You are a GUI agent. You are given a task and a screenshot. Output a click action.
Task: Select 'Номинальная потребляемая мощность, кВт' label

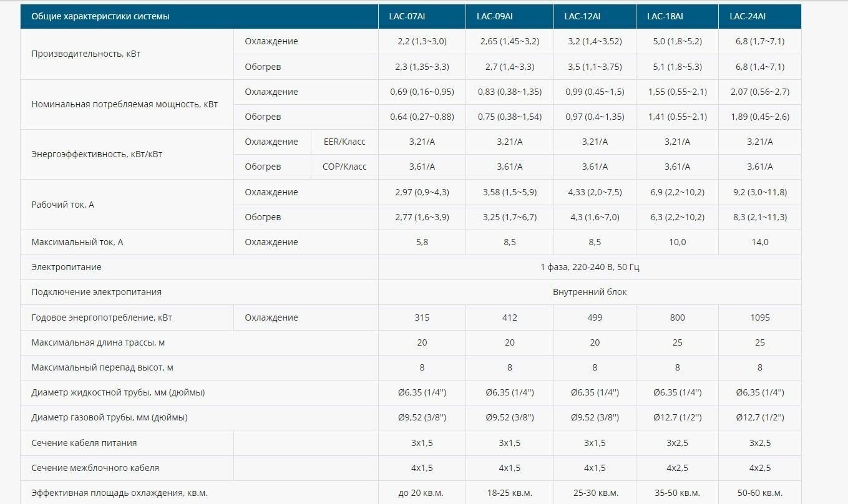click(x=125, y=104)
